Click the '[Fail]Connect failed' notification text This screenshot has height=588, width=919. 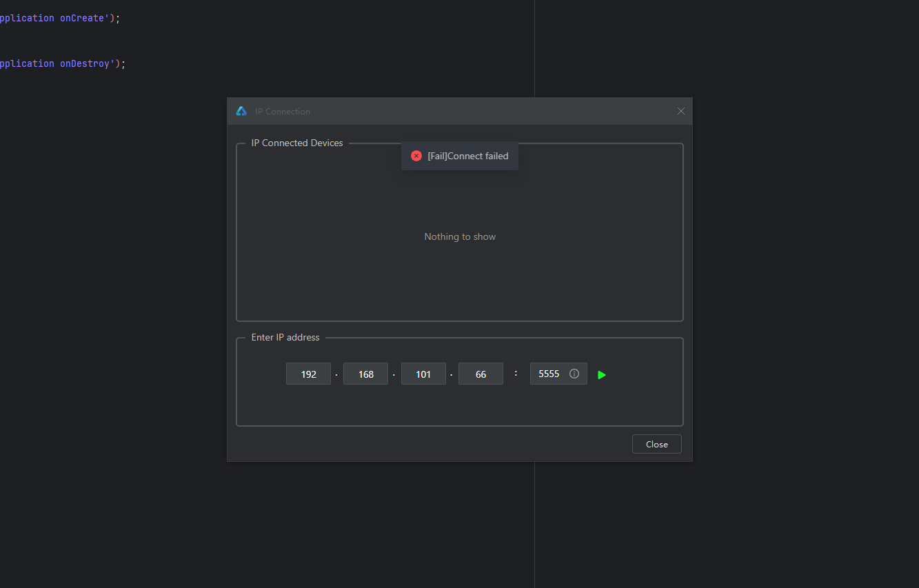[467, 156]
